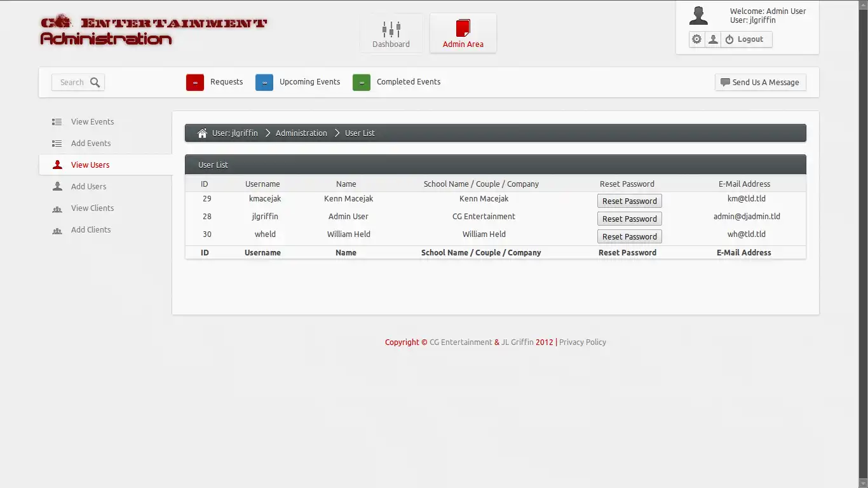Click the JL Griffin footer link
868x488 pixels.
pyautogui.click(x=517, y=342)
